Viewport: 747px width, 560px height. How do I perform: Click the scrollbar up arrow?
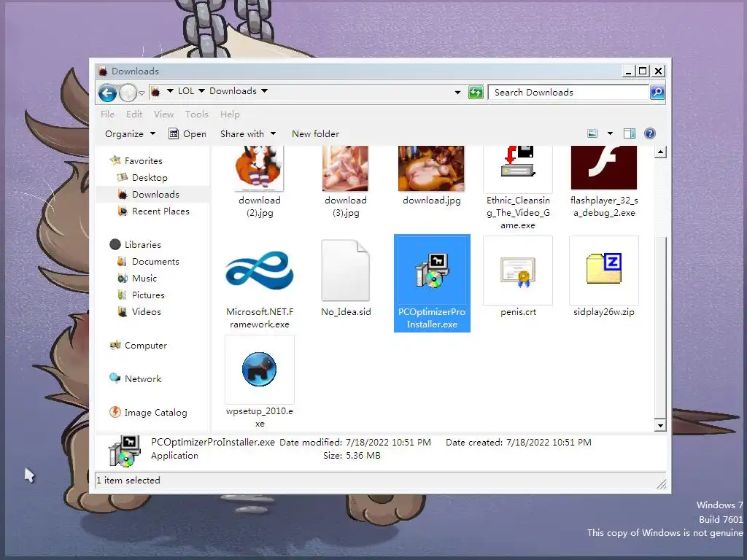(x=660, y=152)
